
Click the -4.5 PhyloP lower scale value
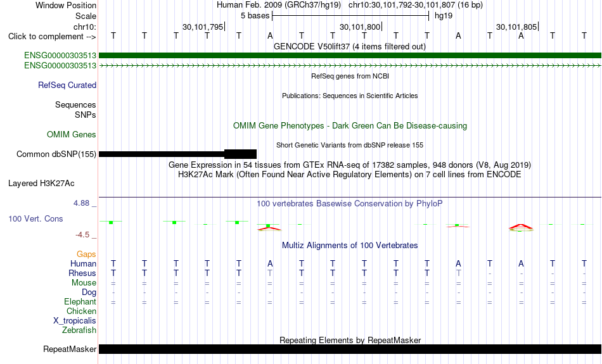coord(82,235)
